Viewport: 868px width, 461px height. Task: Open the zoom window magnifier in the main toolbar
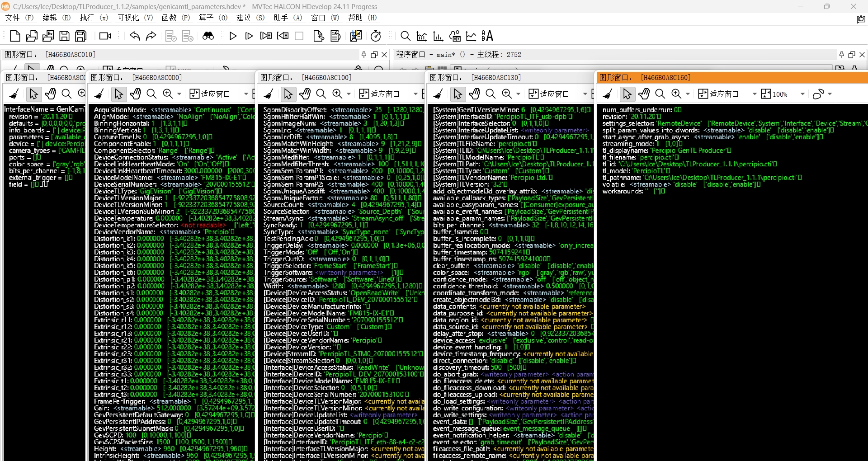point(406,36)
